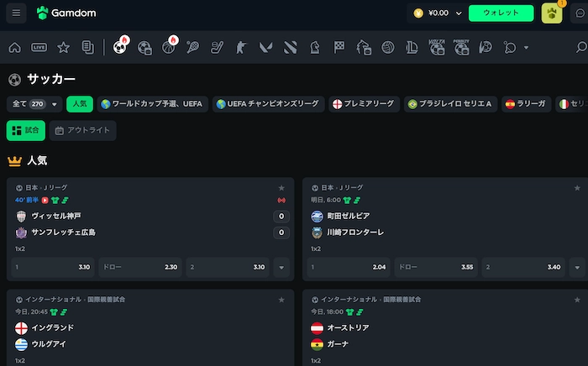Open the 全て 270 leagues dropdown

[34, 104]
